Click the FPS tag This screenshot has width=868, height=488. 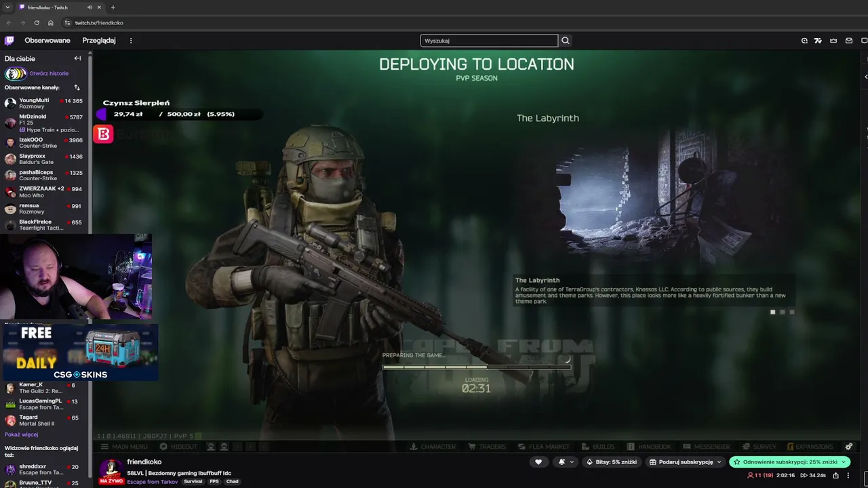coord(214,482)
